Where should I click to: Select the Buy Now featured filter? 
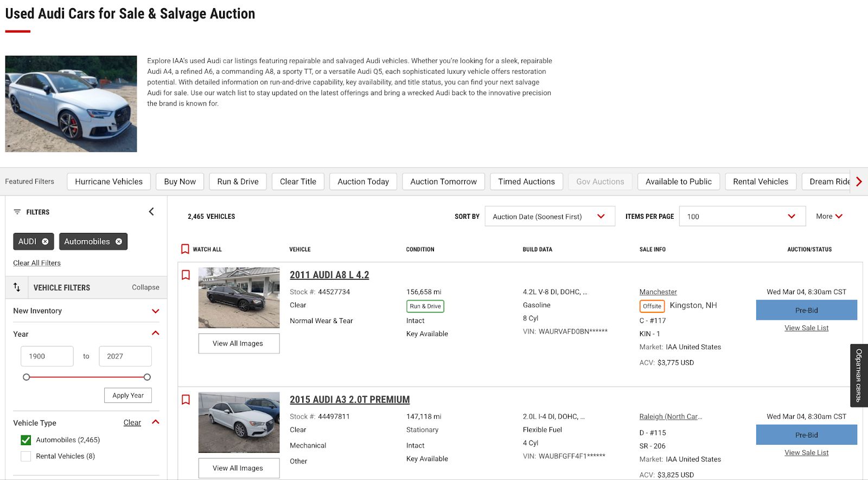180,181
